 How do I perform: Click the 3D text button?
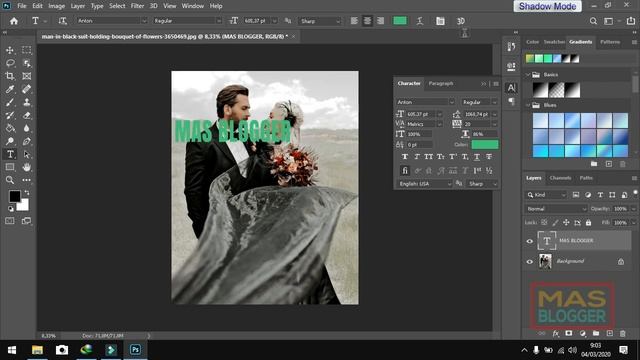click(x=460, y=21)
